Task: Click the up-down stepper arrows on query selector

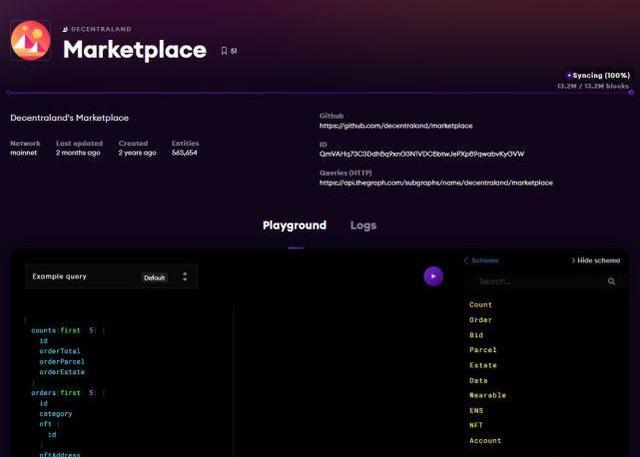Action: click(x=185, y=276)
